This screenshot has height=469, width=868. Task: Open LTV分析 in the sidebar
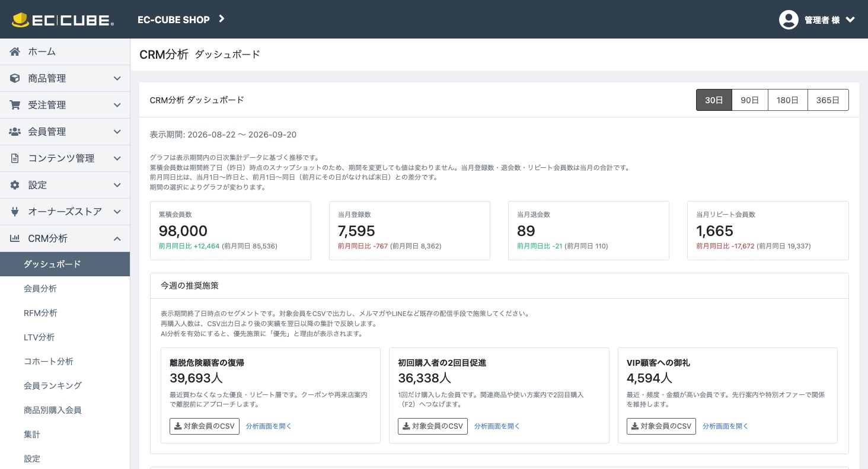pos(65,337)
